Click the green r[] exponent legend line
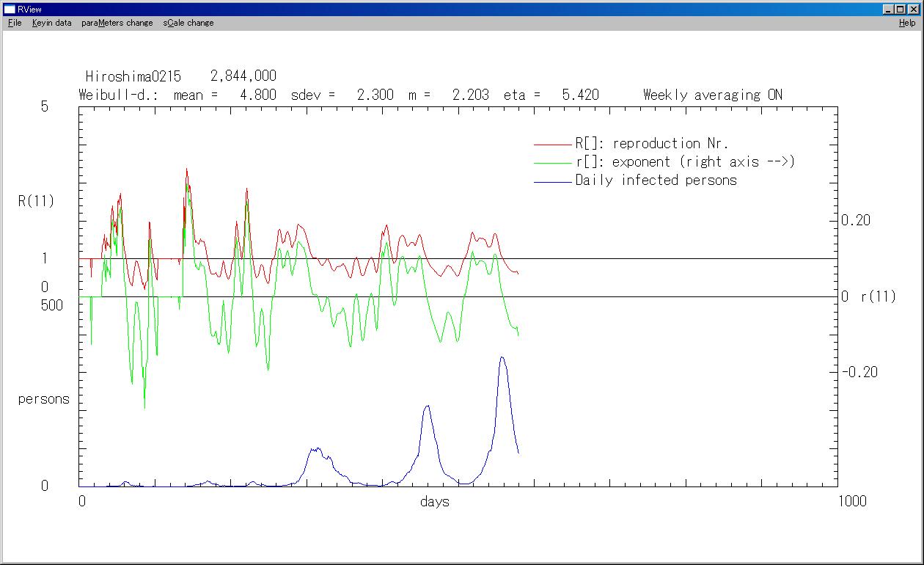 pyautogui.click(x=552, y=163)
